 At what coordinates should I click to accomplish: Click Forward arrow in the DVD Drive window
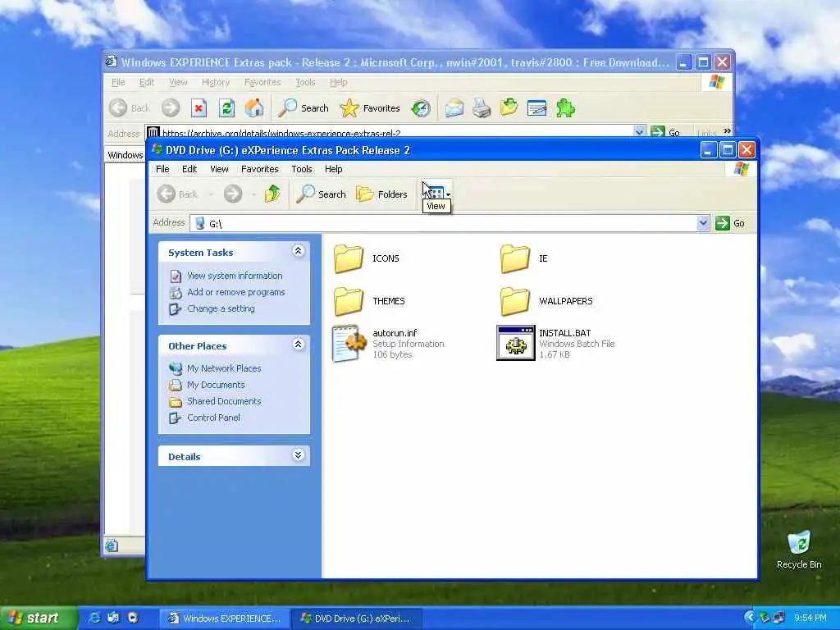(x=233, y=194)
